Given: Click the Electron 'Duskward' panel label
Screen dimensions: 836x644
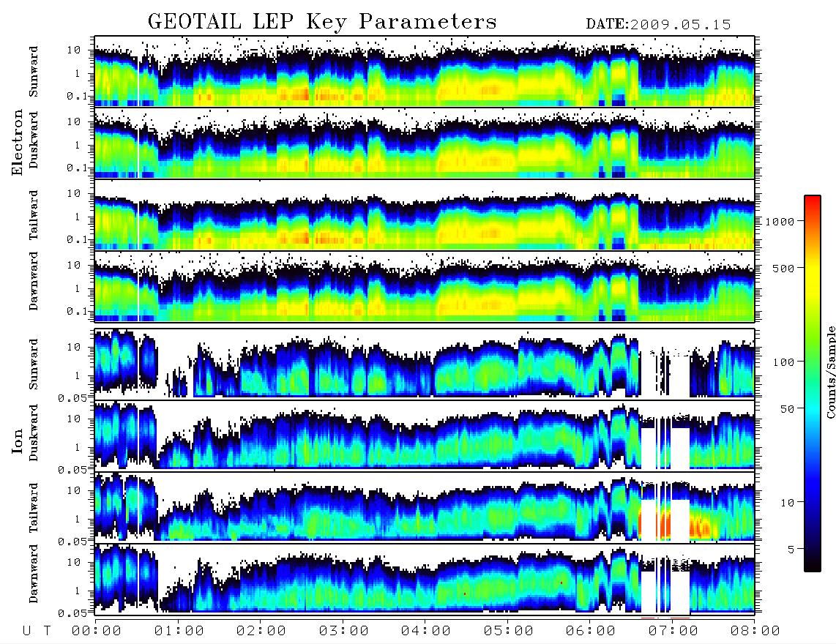Looking at the screenshot, I should (33, 140).
